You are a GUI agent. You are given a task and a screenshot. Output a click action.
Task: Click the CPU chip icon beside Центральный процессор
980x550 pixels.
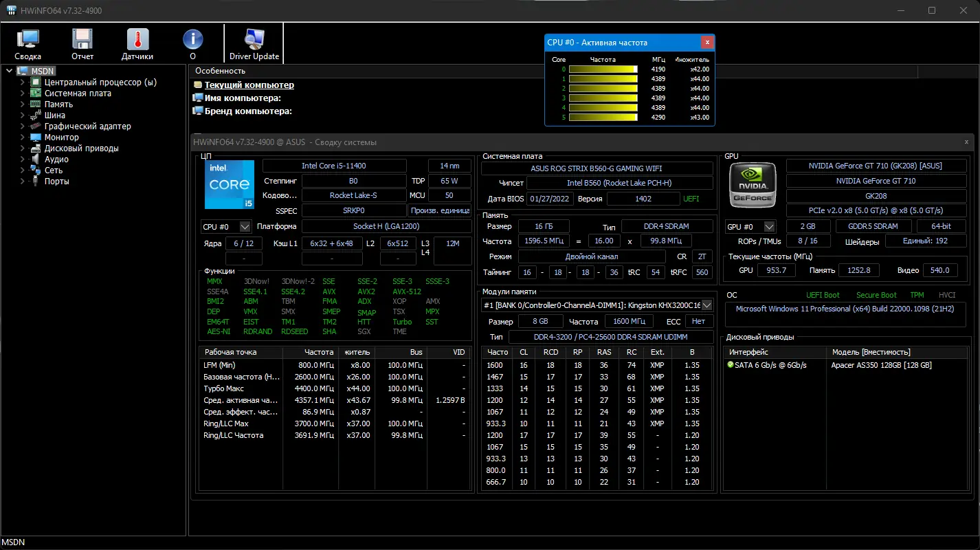click(36, 82)
